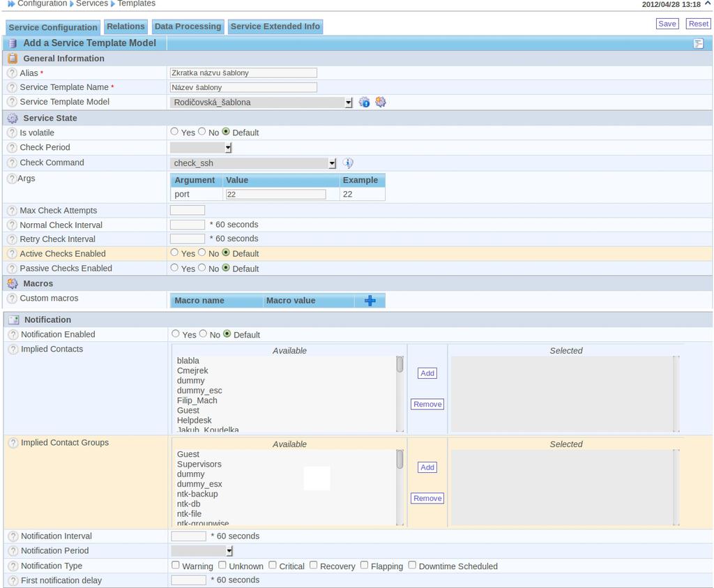Click help icon beside Is volatile
This screenshot has width=714, height=588.
pos(13,133)
